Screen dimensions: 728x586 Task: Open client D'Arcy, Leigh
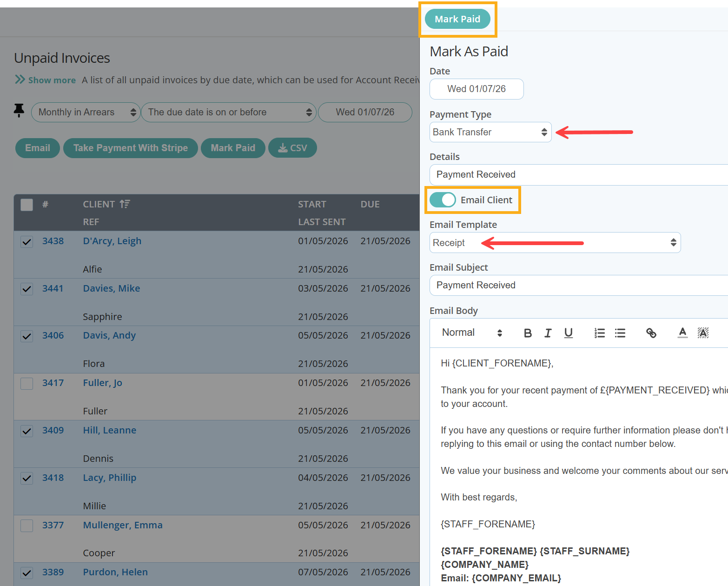coord(112,241)
